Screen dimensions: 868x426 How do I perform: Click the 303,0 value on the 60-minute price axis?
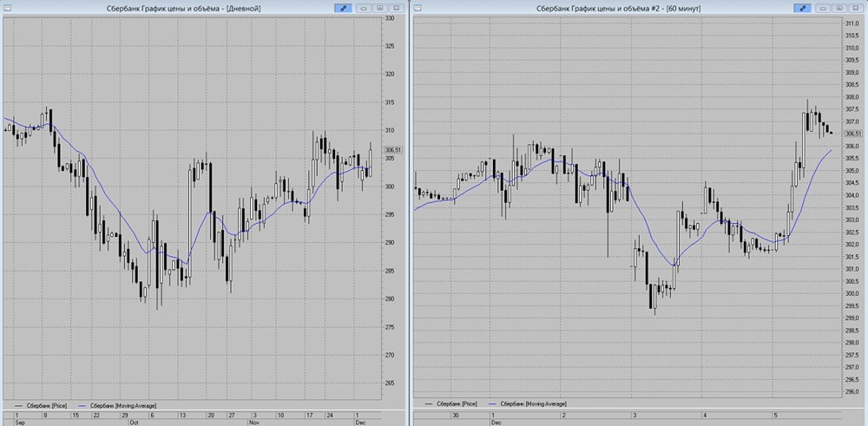tap(852, 220)
